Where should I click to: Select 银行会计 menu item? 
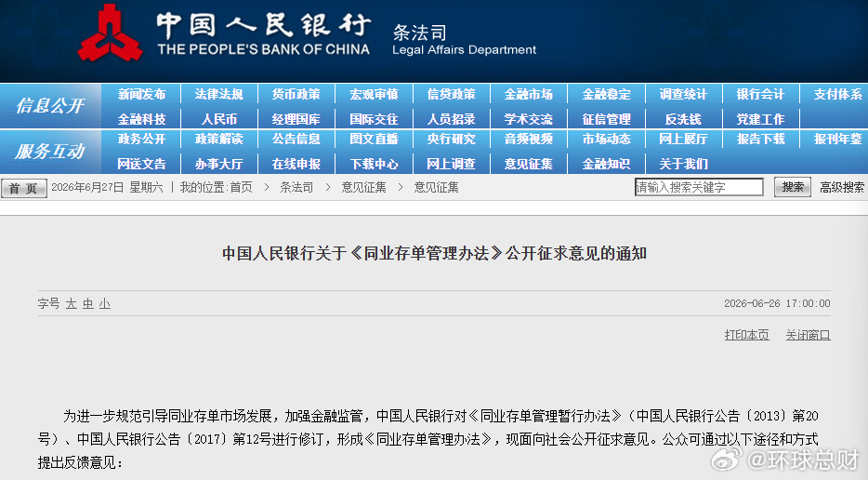click(760, 94)
